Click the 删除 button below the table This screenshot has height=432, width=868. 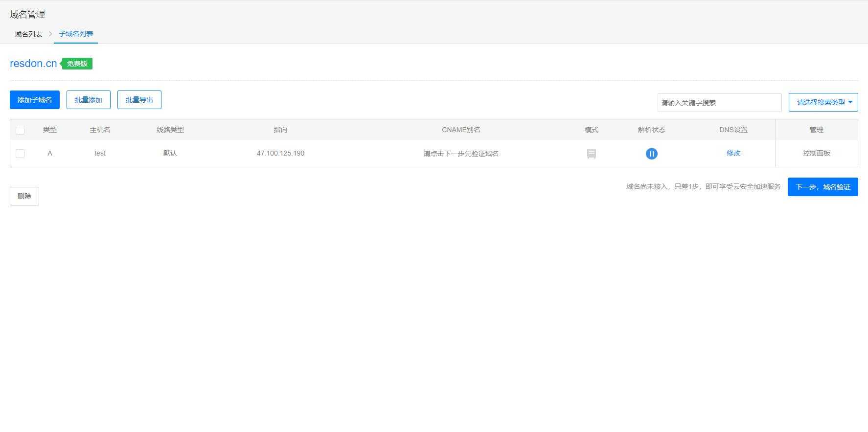(24, 196)
